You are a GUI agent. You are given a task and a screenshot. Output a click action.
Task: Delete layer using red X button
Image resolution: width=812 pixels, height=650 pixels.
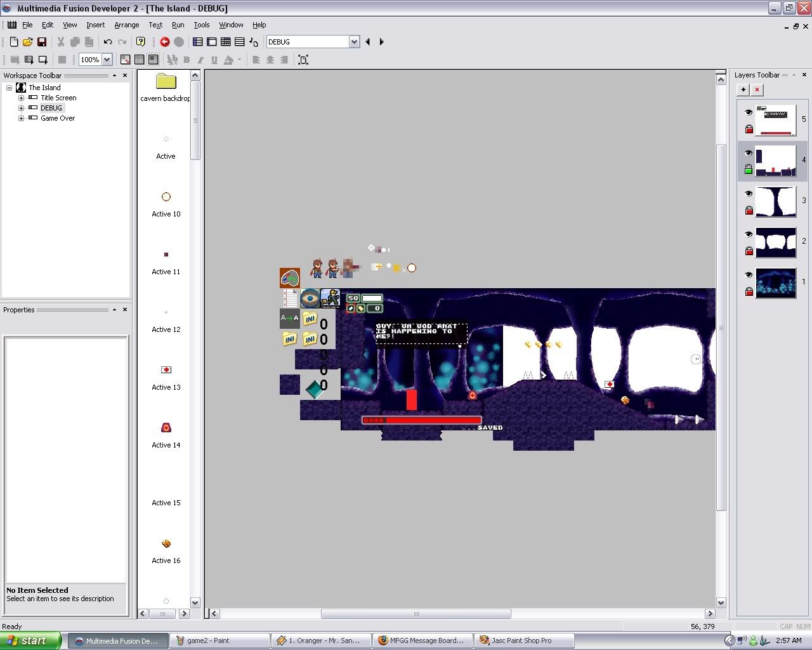click(x=757, y=90)
